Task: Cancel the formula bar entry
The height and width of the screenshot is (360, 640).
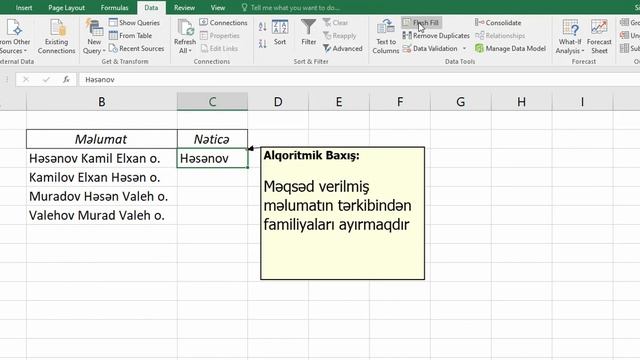Action: pos(26,80)
